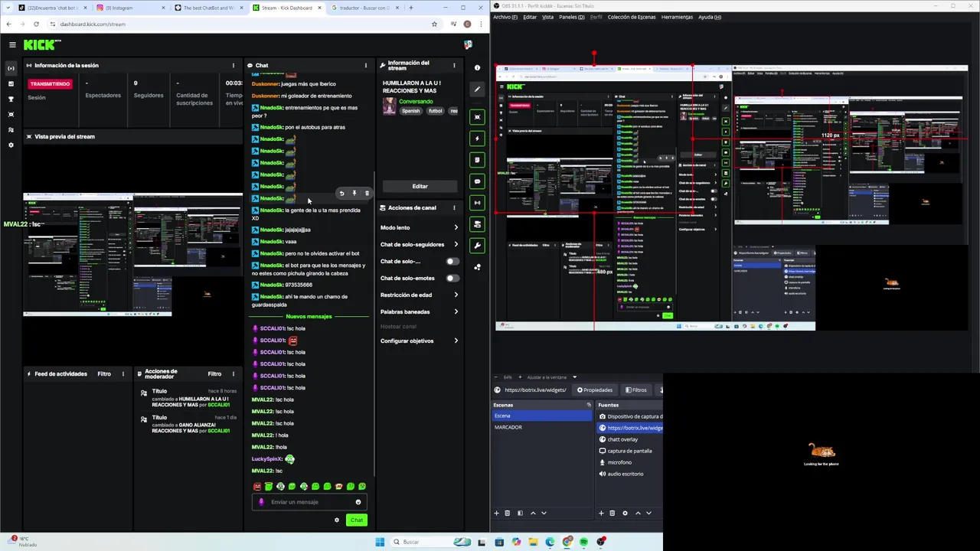Viewport: 980px width, 551px height.
Task: Open OBS Herramientas menu
Action: [x=677, y=17]
